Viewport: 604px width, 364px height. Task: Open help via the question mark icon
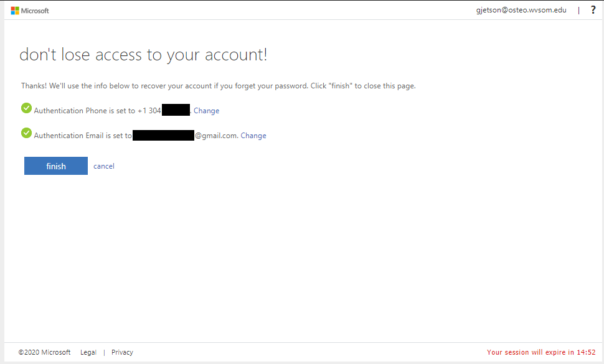point(593,10)
